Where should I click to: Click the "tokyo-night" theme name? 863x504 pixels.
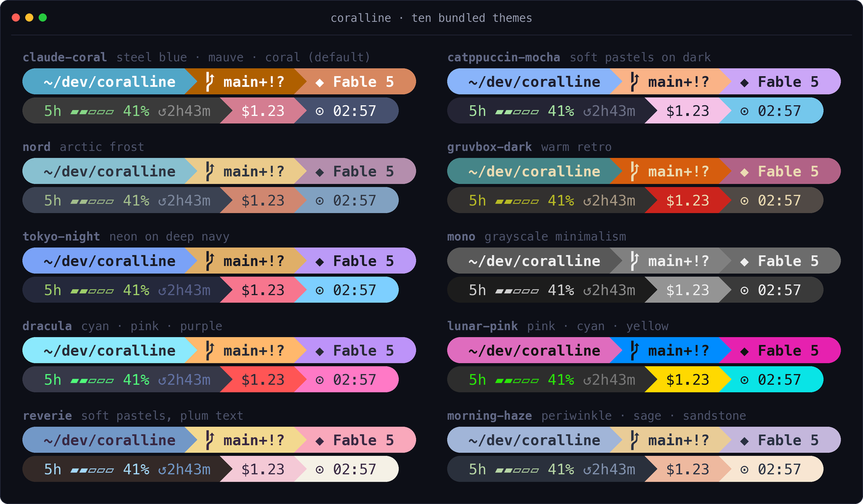point(61,236)
